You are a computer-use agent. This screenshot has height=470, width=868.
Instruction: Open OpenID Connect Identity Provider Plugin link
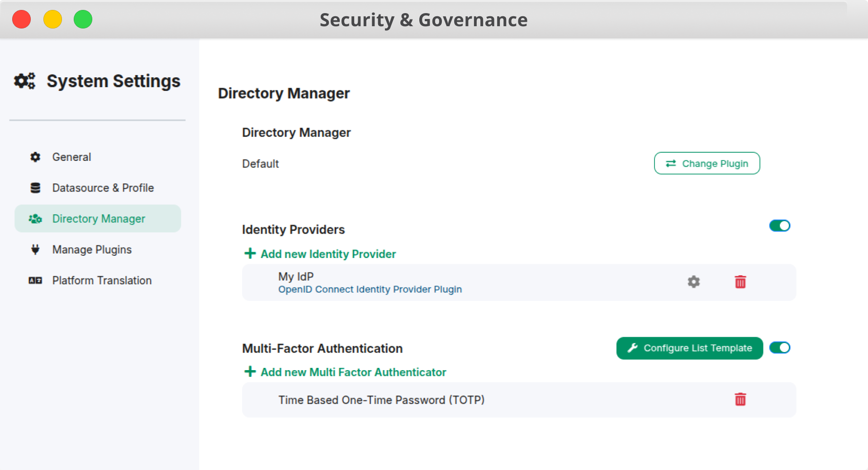370,289
